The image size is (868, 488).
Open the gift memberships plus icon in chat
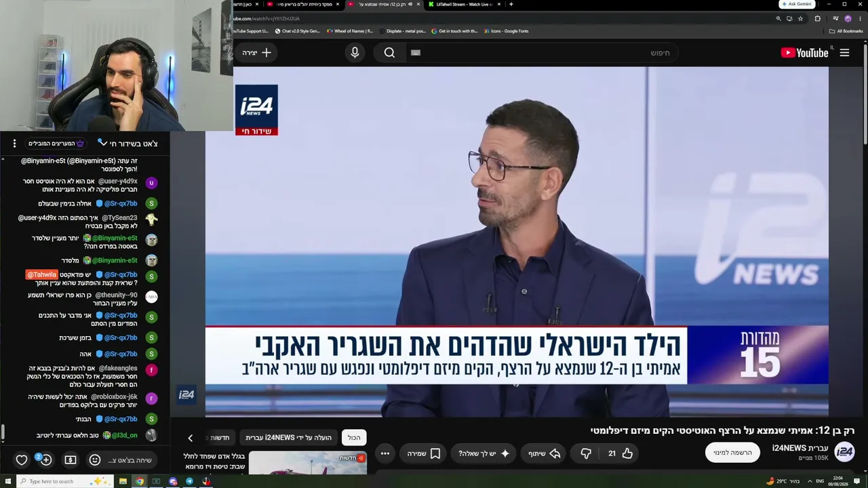(45, 460)
